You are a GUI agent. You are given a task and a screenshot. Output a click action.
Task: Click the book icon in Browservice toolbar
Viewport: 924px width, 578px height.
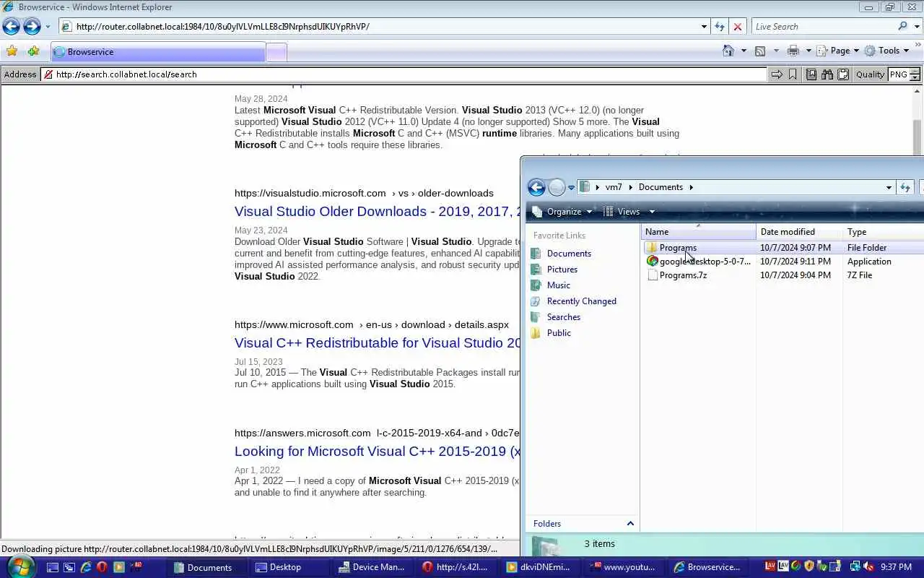tap(811, 74)
